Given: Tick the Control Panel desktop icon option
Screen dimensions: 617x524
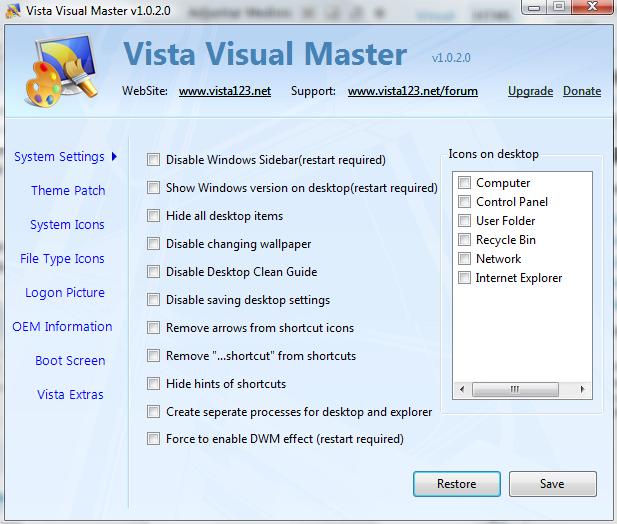Looking at the screenshot, I should point(464,201).
